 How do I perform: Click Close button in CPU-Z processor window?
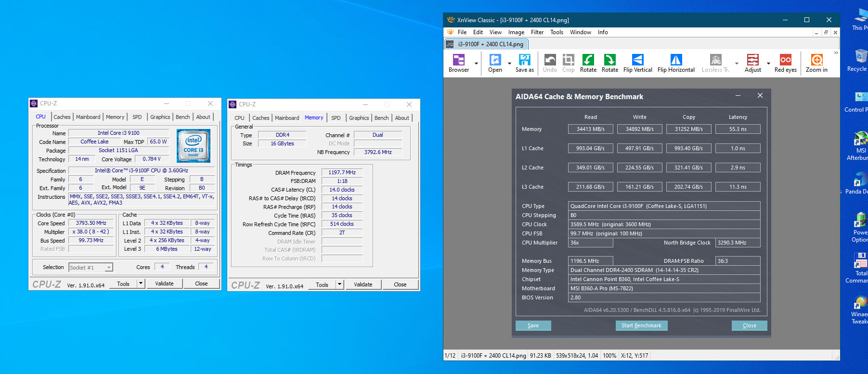tap(201, 284)
